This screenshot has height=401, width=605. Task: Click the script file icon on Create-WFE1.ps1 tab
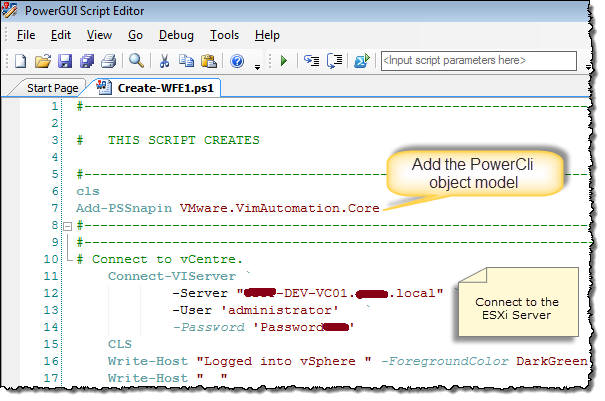click(x=103, y=88)
